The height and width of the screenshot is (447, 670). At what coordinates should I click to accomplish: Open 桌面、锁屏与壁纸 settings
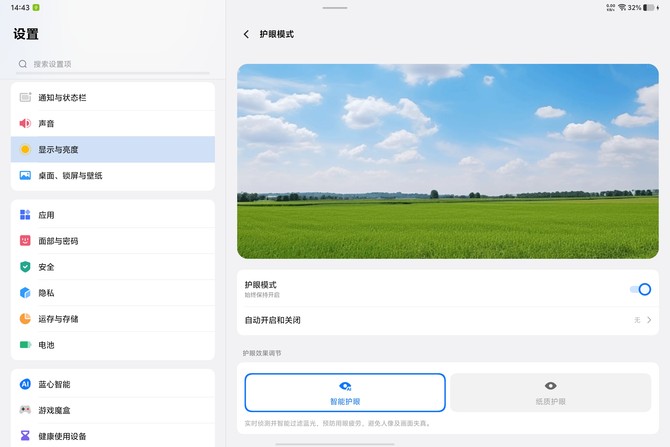click(x=113, y=176)
